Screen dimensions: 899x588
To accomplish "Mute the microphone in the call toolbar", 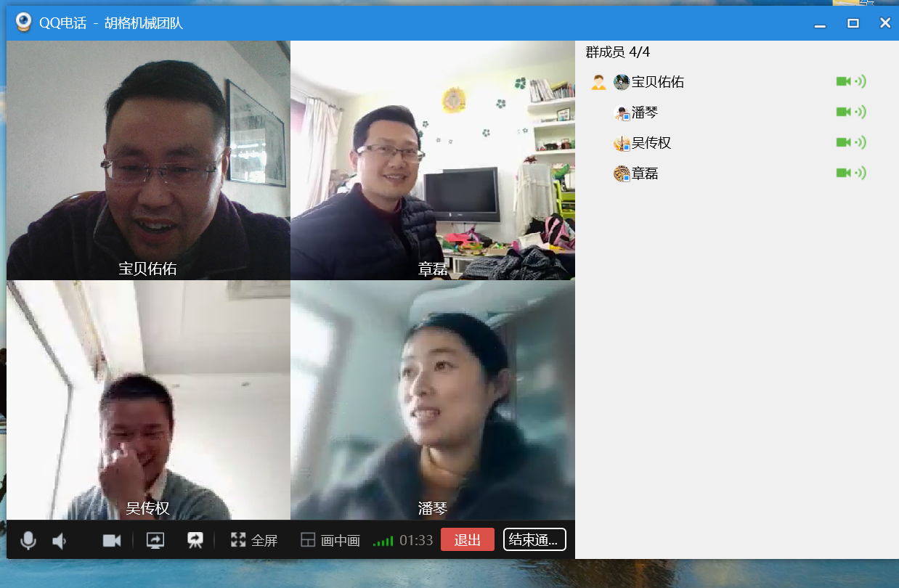I will [28, 540].
